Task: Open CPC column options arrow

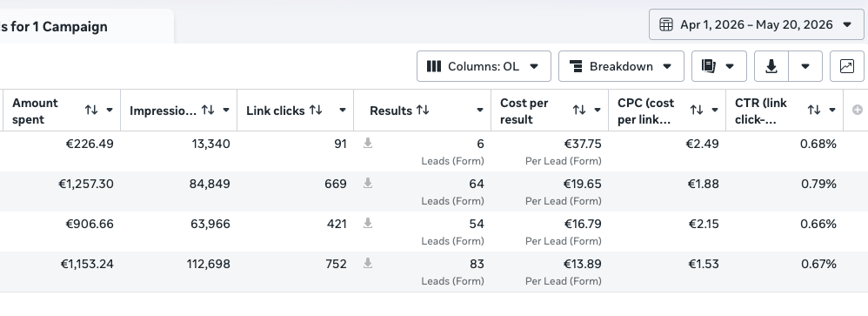Action: click(x=715, y=110)
